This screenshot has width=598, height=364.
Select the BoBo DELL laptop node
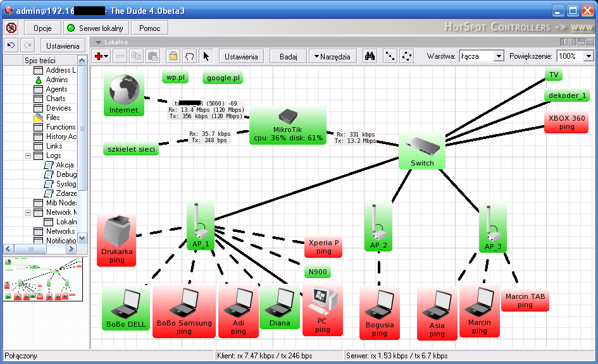click(x=126, y=308)
